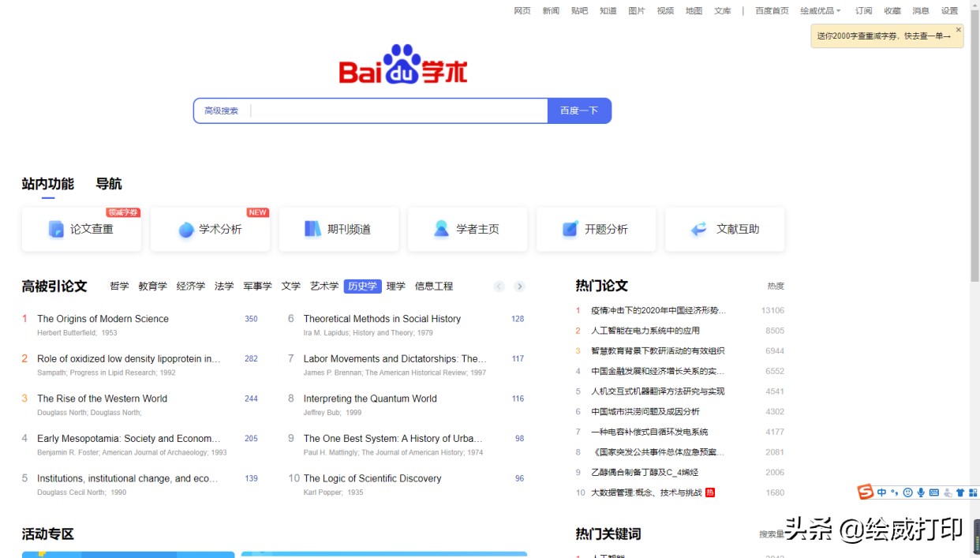Image resolution: width=980 pixels, height=558 pixels.
Task: Open the 新闻 link in top navigation
Action: [x=551, y=11]
